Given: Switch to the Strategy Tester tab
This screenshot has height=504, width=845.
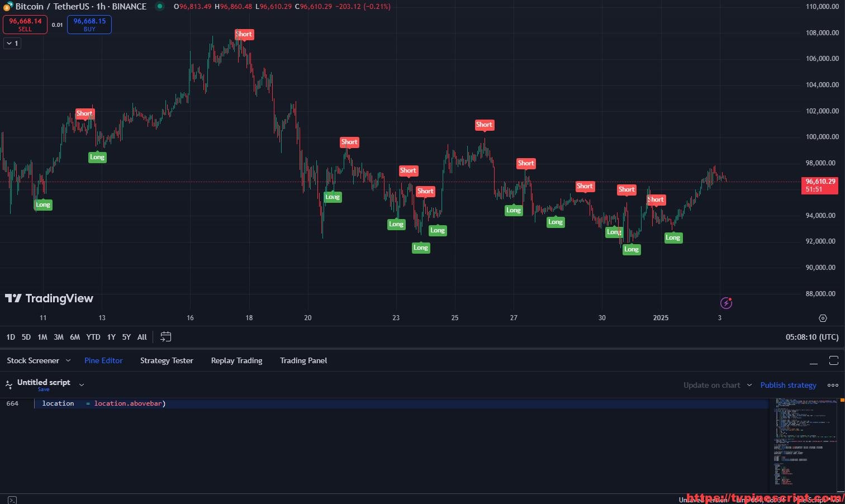Looking at the screenshot, I should point(167,360).
